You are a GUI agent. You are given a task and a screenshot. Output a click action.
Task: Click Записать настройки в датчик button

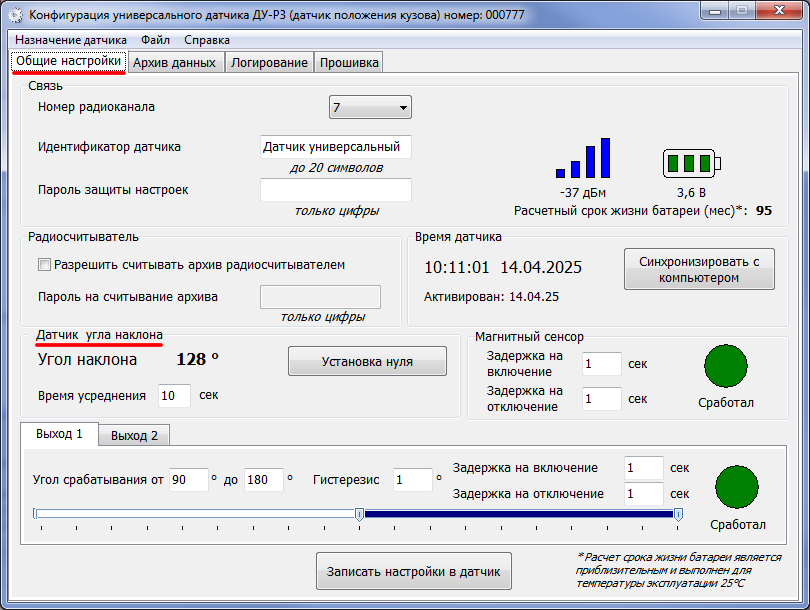pyautogui.click(x=414, y=571)
